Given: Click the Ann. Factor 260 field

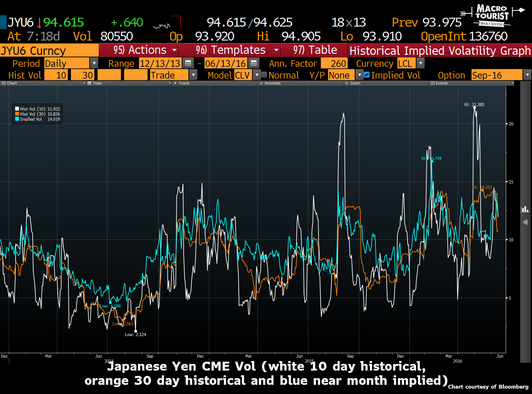Looking at the screenshot, I should click(334, 63).
